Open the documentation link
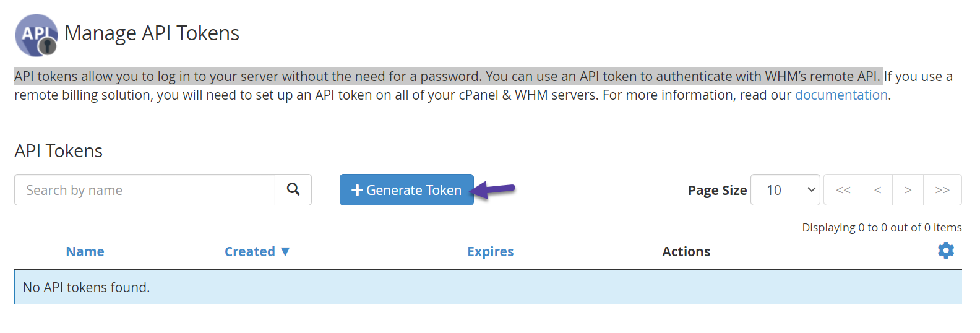 [841, 95]
